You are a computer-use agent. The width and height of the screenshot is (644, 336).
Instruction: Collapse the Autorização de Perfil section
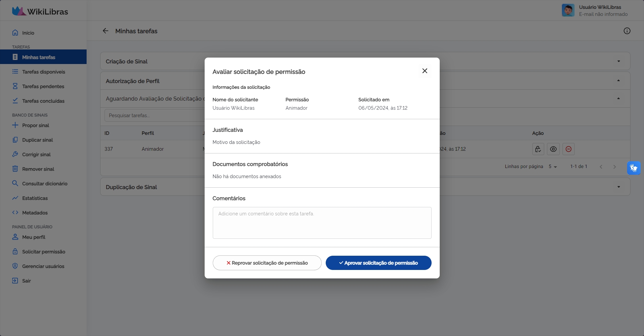[x=618, y=81]
